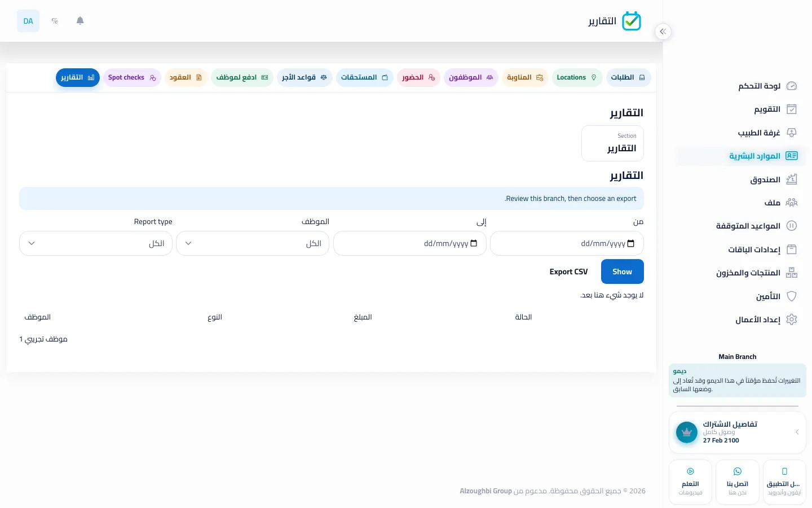Open الصندوق cashbox section
This screenshot has width=812, height=508.
pos(773,179)
